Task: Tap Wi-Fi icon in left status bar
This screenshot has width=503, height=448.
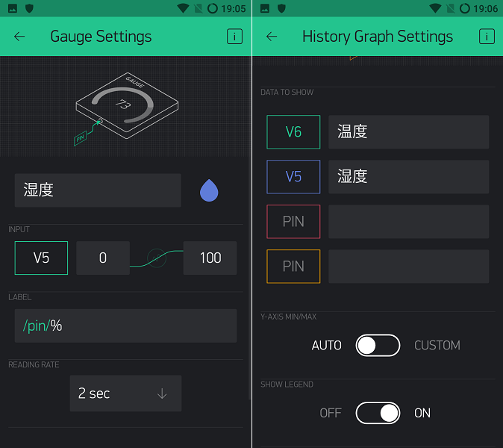Action: 183,8
